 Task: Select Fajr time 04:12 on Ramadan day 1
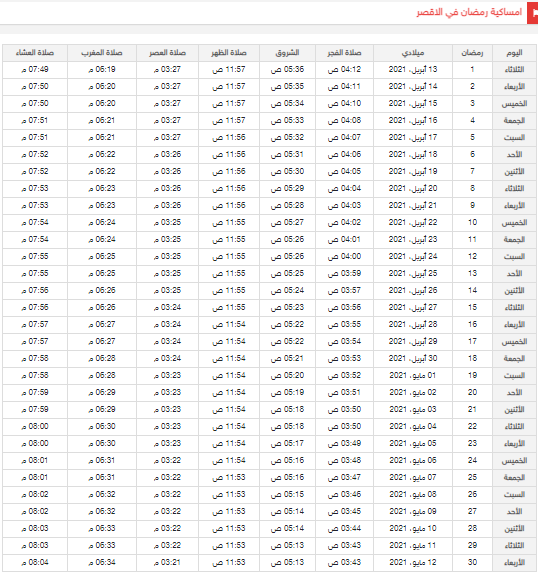[344, 69]
